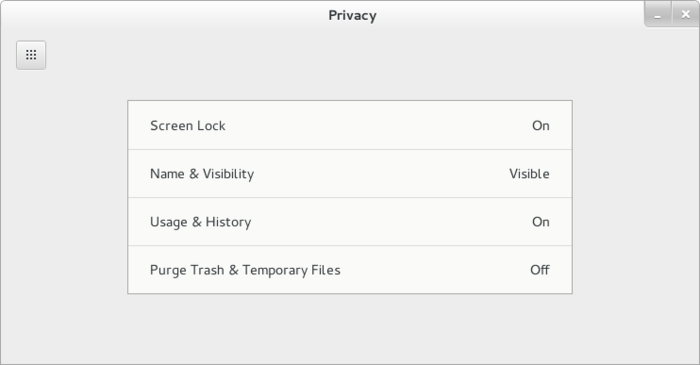
Task: Click the blank gray area below settings list
Action: click(x=350, y=328)
